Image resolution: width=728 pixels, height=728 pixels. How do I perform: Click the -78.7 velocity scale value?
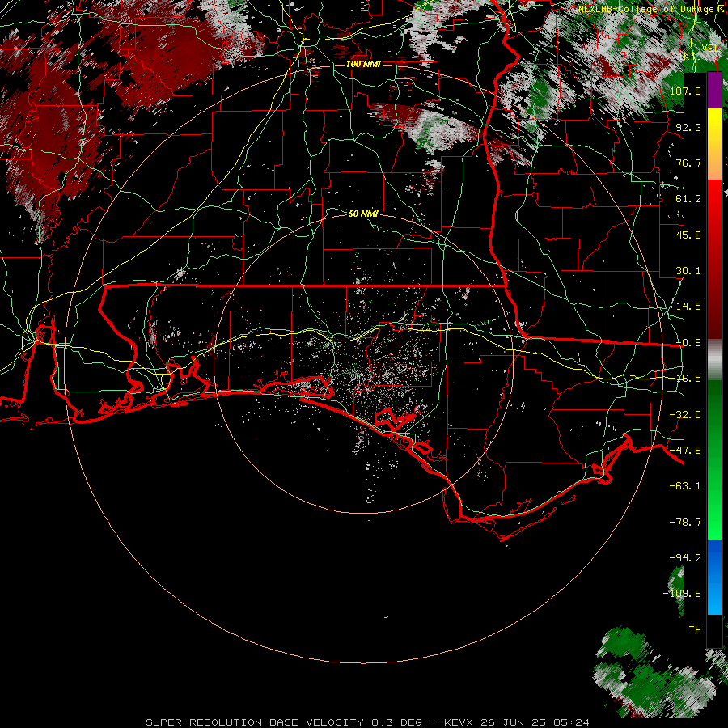685,523
